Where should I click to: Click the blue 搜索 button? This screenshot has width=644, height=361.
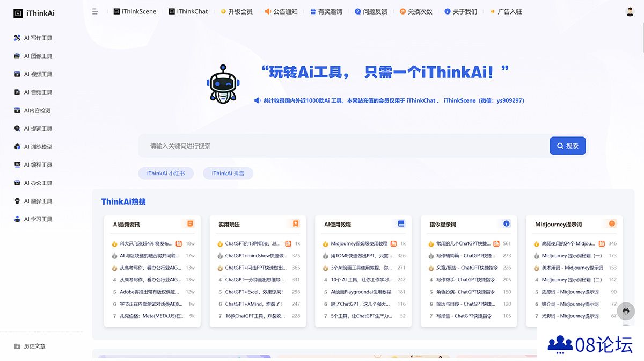tap(568, 146)
